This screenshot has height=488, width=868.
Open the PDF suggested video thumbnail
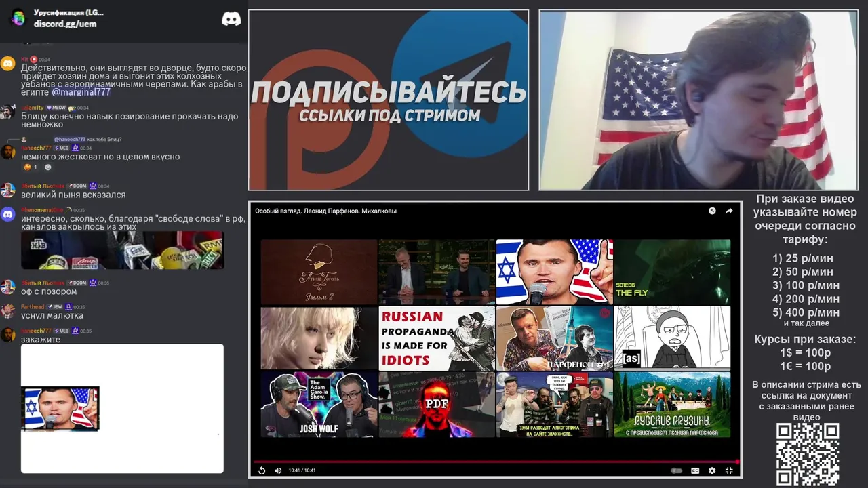[x=437, y=404]
